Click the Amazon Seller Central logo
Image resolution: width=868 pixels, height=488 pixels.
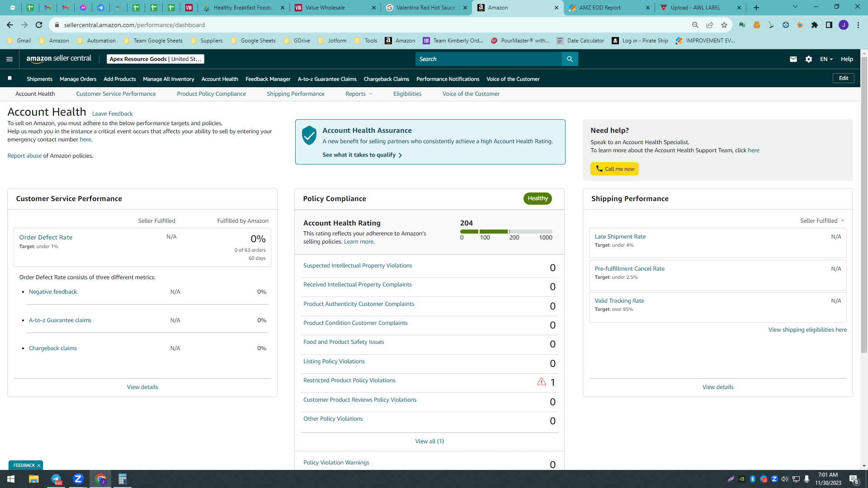[x=59, y=59]
